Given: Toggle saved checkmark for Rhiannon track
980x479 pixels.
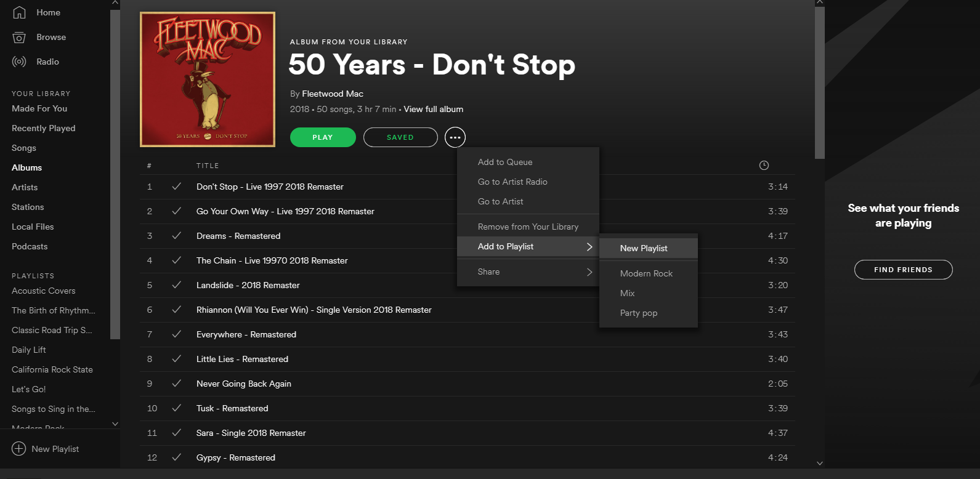Looking at the screenshot, I should 176,310.
